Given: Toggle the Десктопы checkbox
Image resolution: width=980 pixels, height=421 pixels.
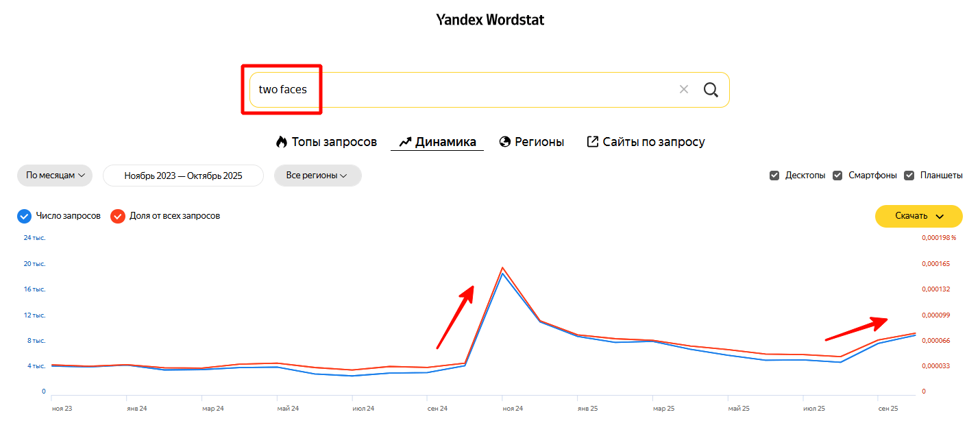Looking at the screenshot, I should (x=774, y=176).
